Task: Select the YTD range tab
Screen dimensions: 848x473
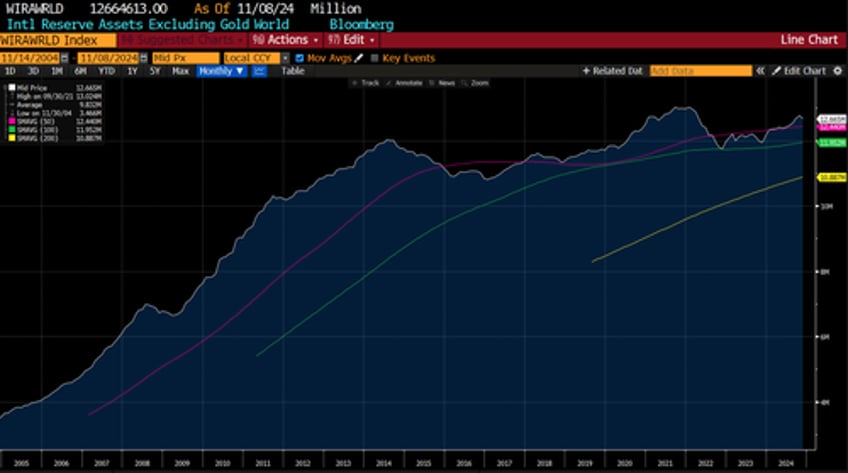Action: point(106,71)
